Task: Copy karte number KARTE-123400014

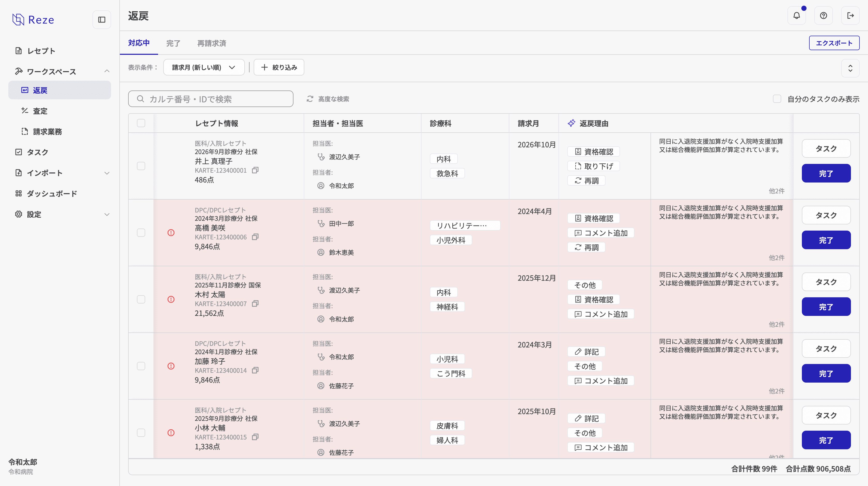Action: (x=255, y=370)
